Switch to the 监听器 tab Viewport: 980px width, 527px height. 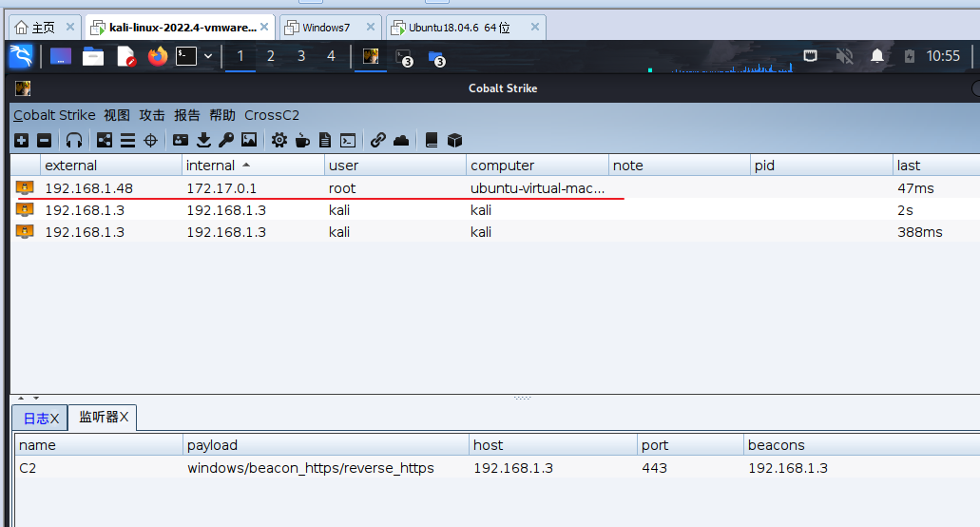[x=103, y=417]
